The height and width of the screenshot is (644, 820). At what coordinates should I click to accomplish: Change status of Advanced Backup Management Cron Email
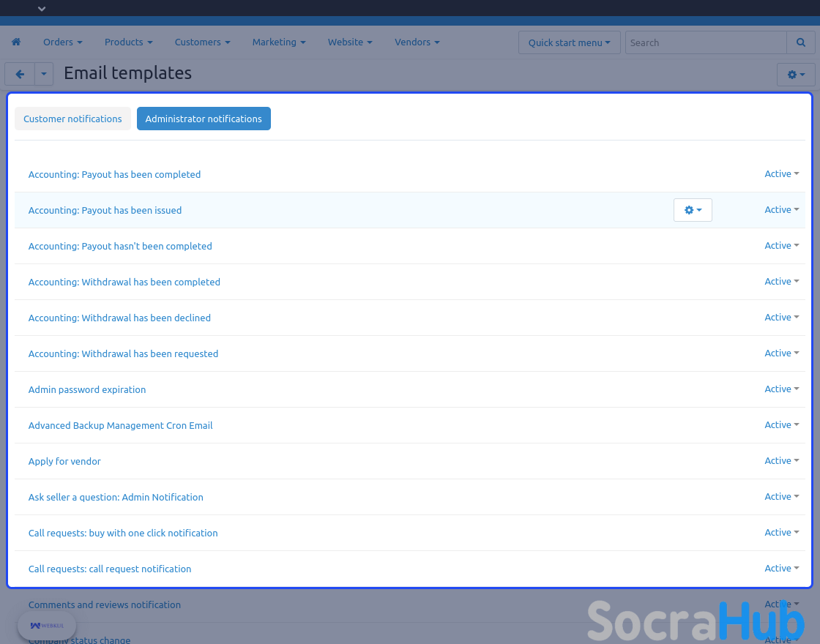point(782,425)
